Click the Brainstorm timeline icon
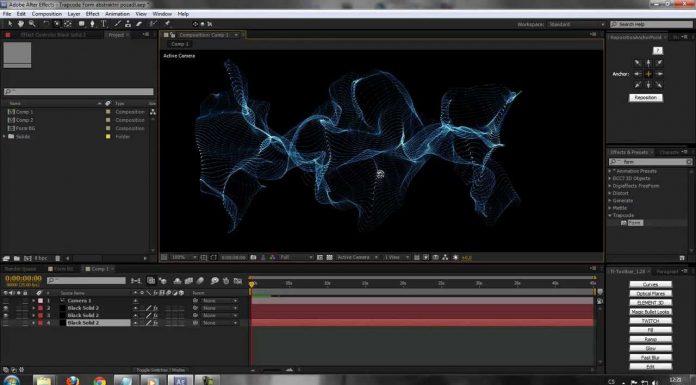Screen dimensions: 696x385 pyautogui.click(x=215, y=281)
